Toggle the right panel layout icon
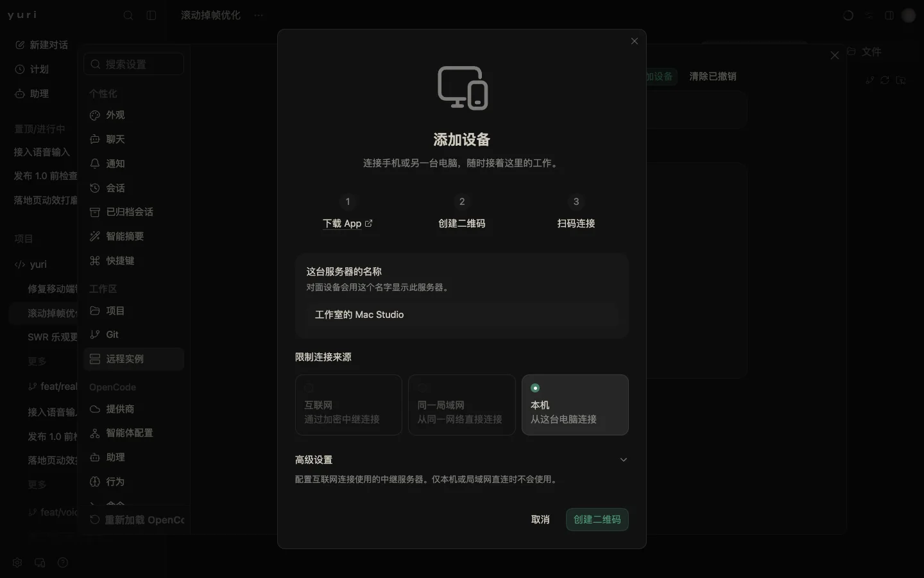Screen dimensions: 924x578 pyautogui.click(x=889, y=15)
